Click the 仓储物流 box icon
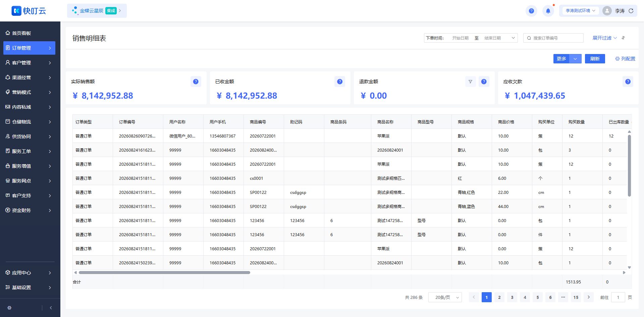 click(x=8, y=121)
